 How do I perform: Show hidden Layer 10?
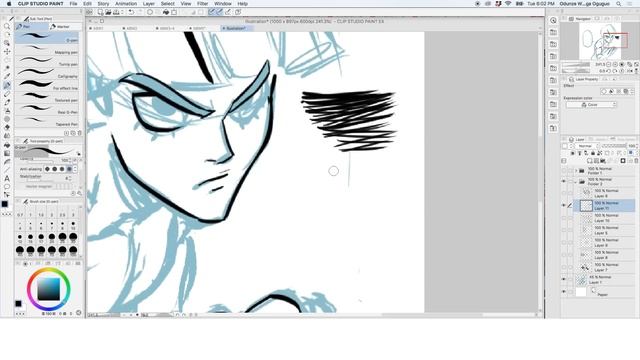point(564,218)
